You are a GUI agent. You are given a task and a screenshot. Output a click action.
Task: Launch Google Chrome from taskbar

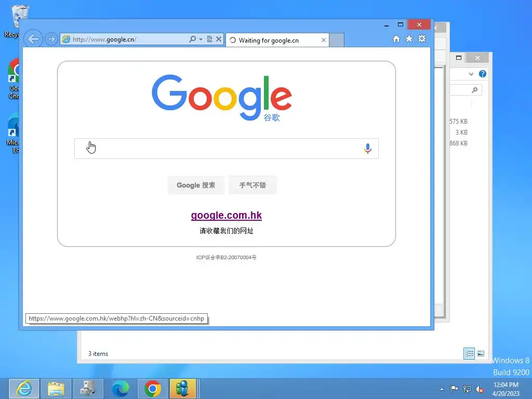point(152,389)
